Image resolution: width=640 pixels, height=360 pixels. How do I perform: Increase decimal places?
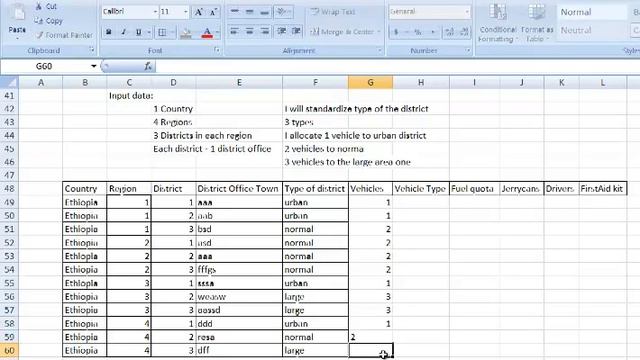[x=449, y=31]
